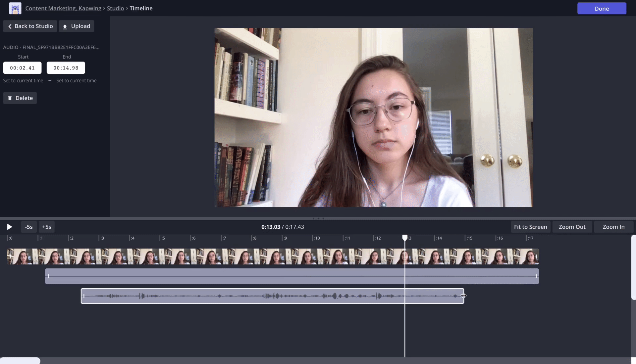This screenshot has height=364, width=636.
Task: Click the horizontal timeline scrollbar thumb
Action: (x=20, y=360)
